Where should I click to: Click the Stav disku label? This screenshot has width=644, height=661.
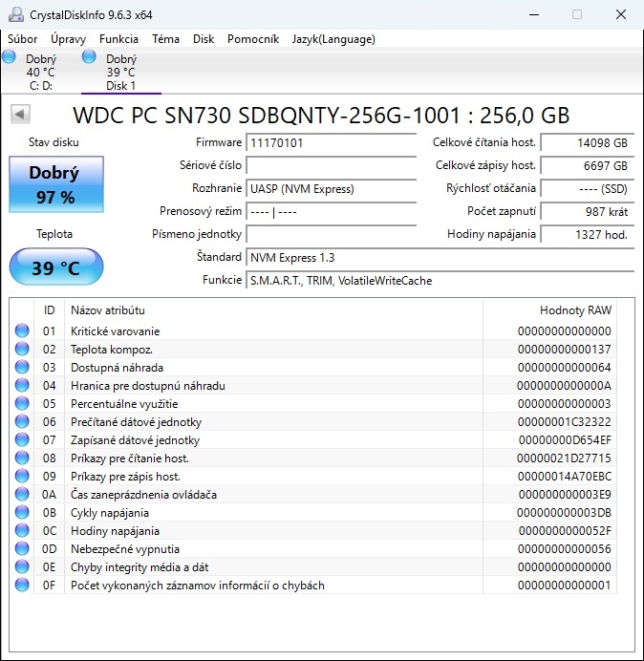54,142
